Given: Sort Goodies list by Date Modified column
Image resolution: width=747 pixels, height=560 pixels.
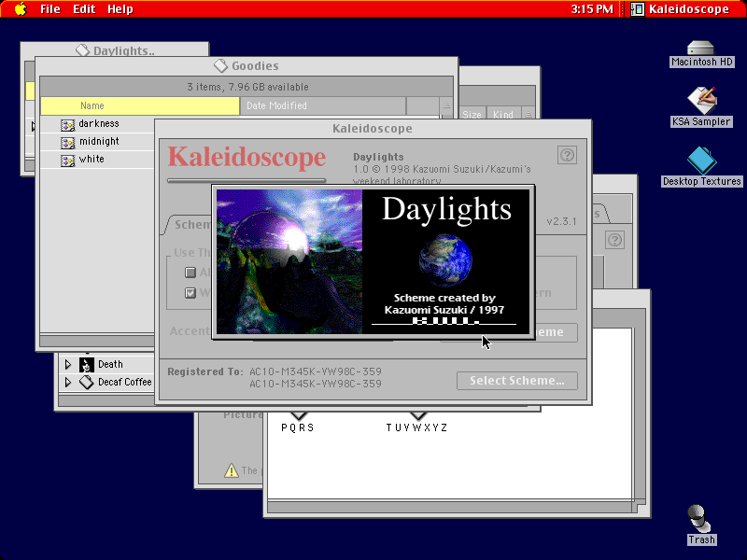Looking at the screenshot, I should [x=323, y=105].
